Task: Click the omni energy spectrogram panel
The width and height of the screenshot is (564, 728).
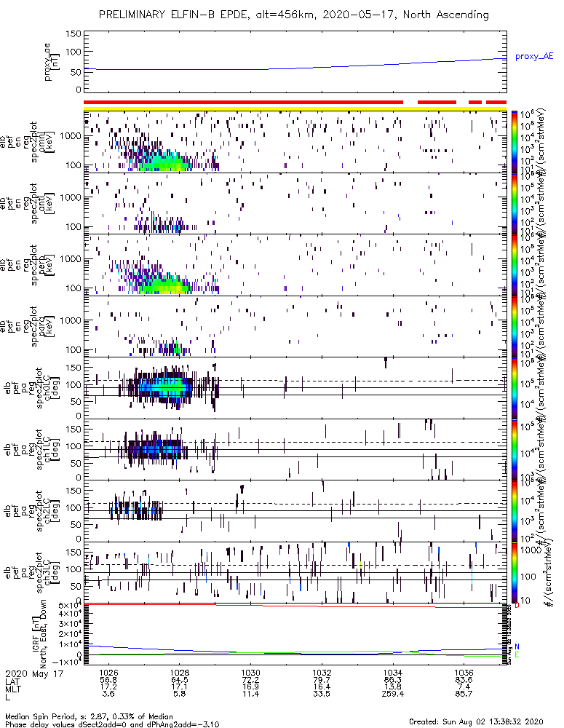Action: click(295, 142)
